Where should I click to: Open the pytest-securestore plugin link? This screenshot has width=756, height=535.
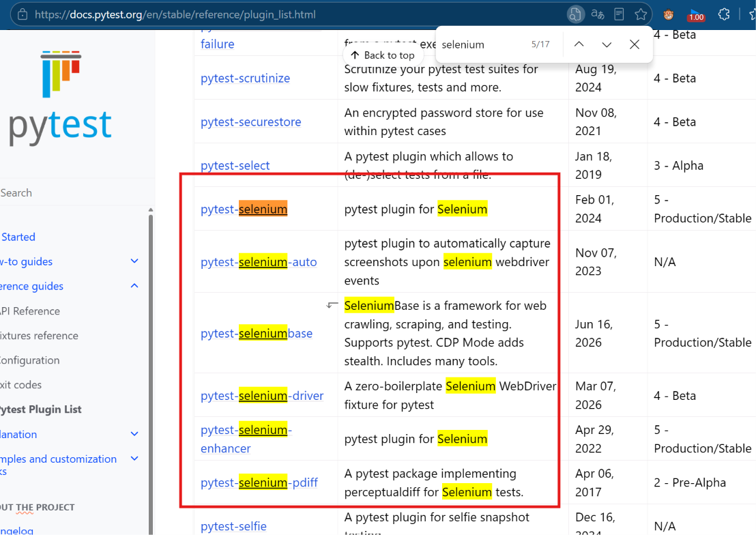coord(250,122)
